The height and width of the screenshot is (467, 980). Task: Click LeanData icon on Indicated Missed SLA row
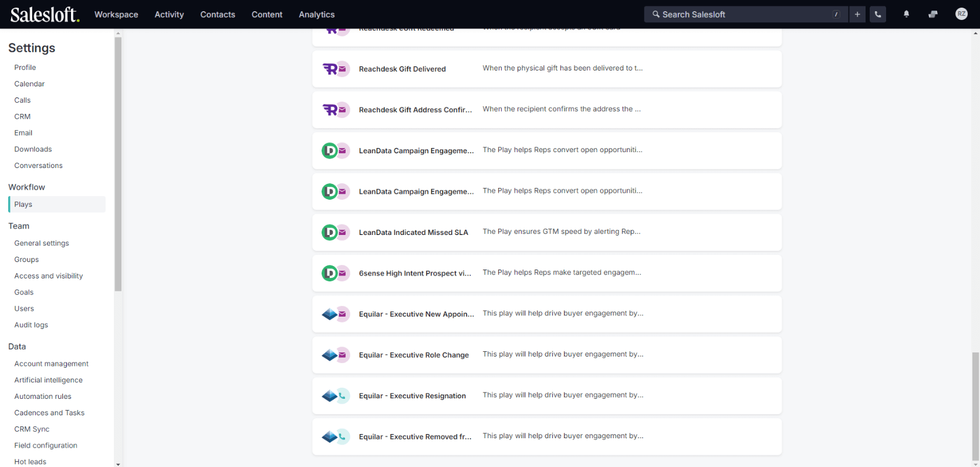tap(330, 233)
